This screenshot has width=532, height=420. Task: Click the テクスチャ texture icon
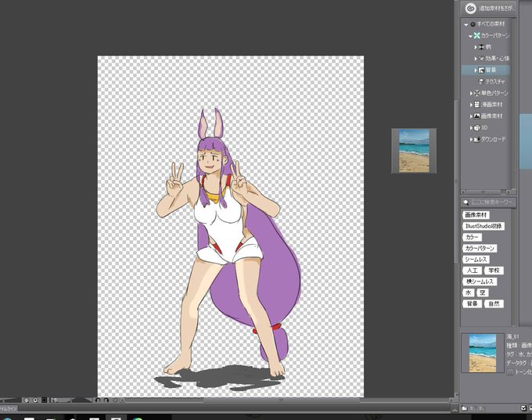tap(481, 81)
